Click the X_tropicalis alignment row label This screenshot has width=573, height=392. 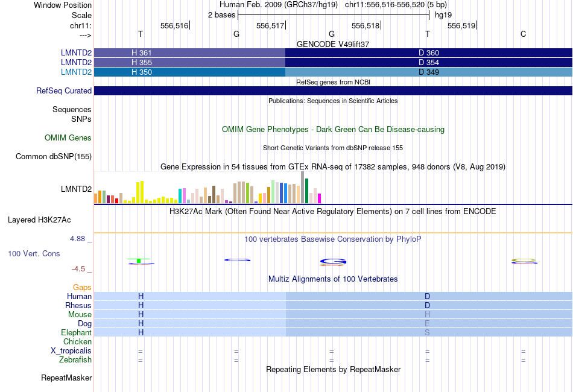71,351
